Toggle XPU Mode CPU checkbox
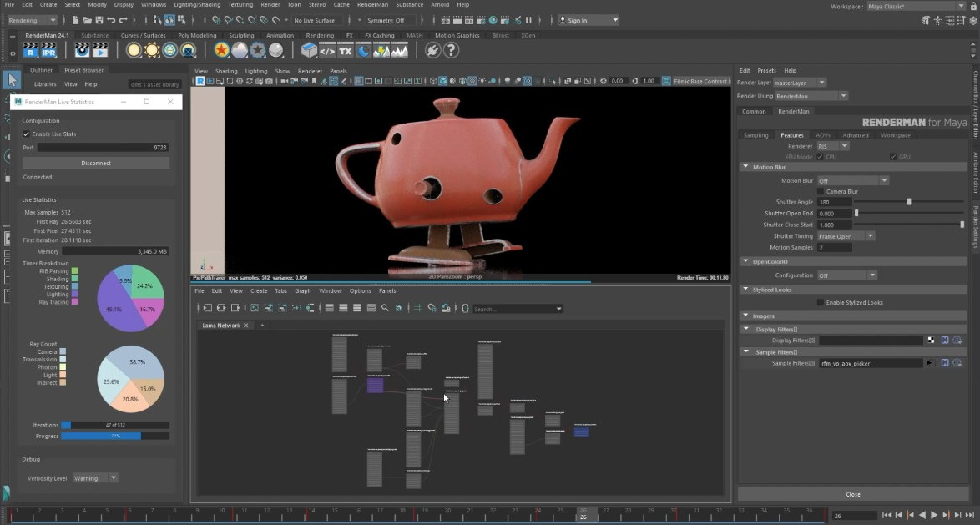Screen dimensions: 980x525 pyautogui.click(x=820, y=157)
